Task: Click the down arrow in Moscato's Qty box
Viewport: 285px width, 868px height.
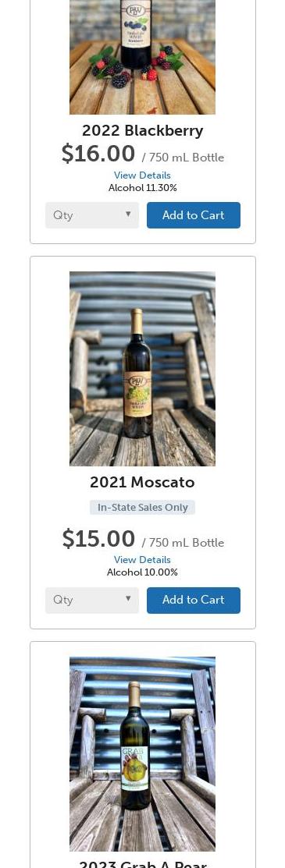Action: (128, 598)
